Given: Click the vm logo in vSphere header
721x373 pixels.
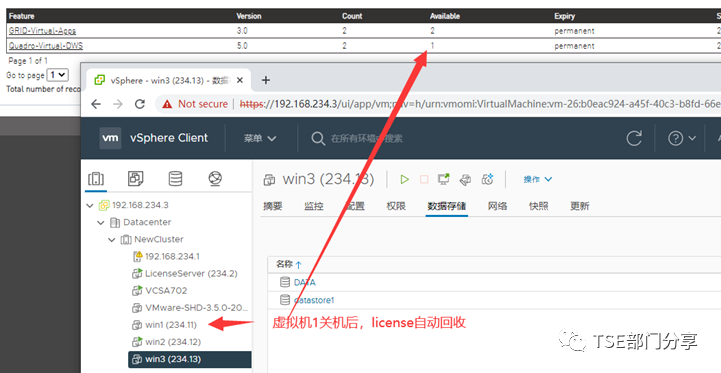Looking at the screenshot, I should 110,138.
